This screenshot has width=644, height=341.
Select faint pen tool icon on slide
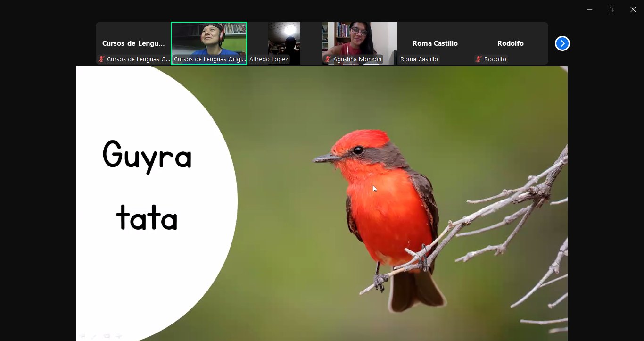(94, 336)
